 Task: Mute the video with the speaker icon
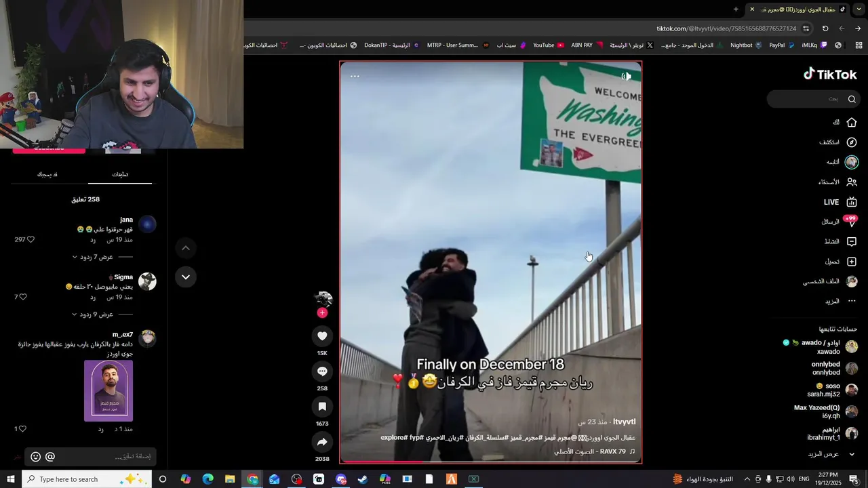(x=627, y=76)
